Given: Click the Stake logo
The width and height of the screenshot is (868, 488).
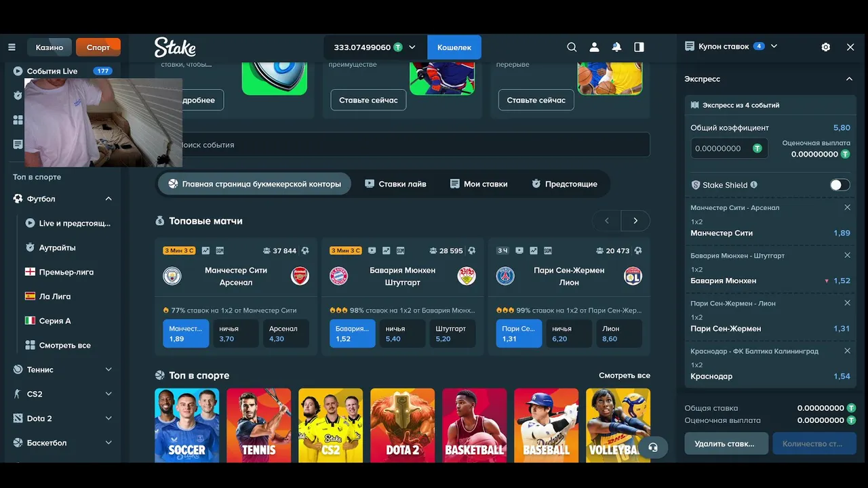Looking at the screenshot, I should [175, 47].
